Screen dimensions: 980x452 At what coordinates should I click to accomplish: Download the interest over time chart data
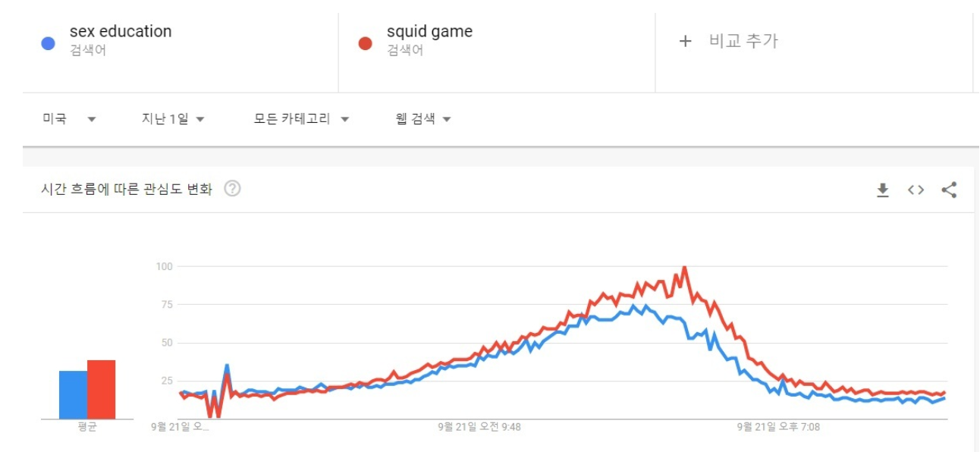tap(883, 190)
